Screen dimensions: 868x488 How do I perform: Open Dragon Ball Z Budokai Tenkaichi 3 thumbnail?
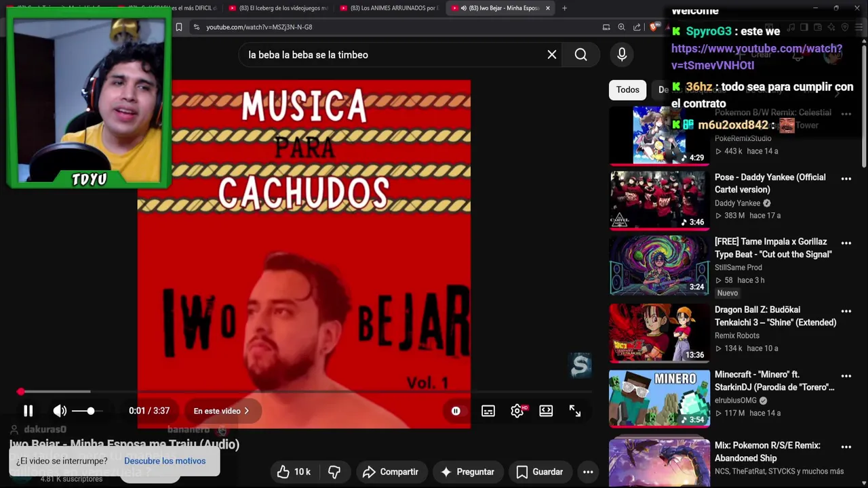659,333
